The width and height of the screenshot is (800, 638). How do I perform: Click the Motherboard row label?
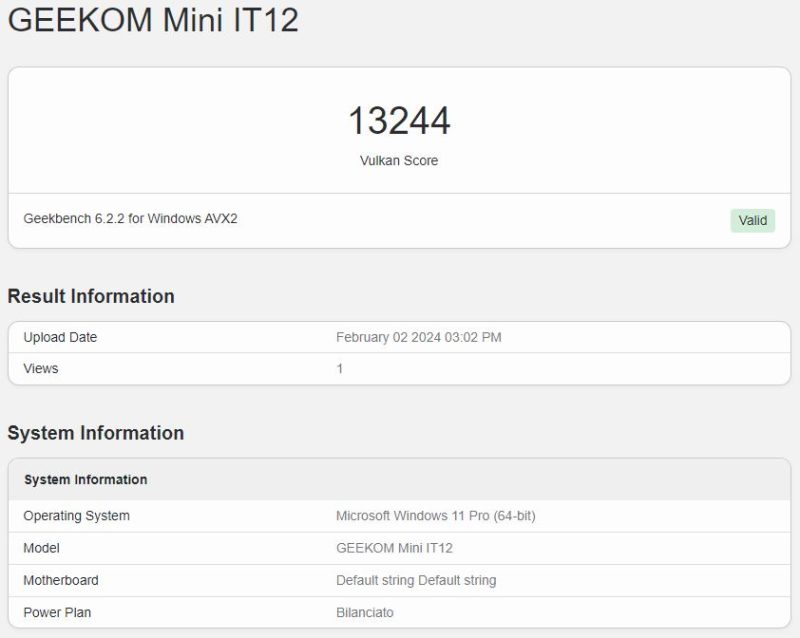pos(61,580)
